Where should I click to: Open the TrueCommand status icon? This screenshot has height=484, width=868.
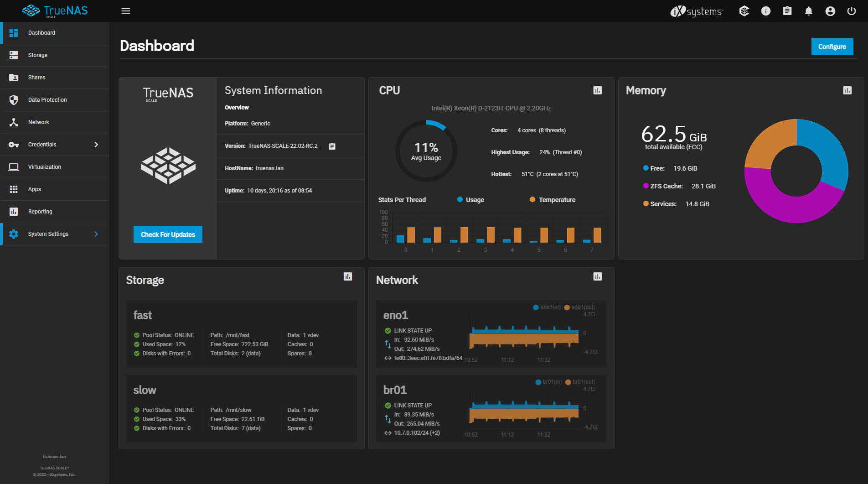coord(744,11)
